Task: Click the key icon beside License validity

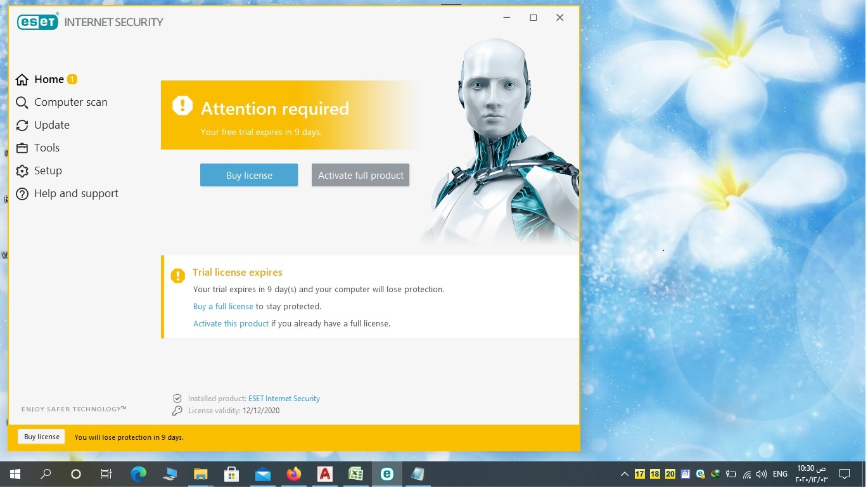Action: [177, 411]
